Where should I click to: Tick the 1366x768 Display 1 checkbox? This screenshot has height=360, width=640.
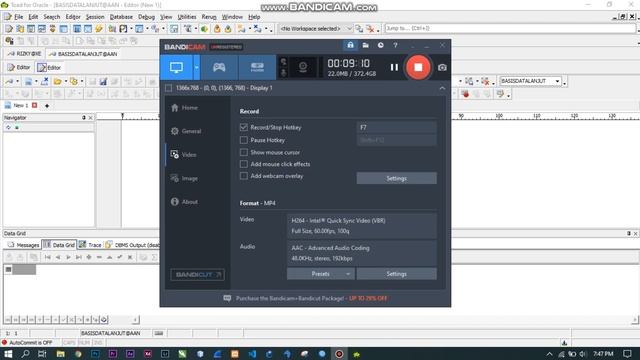(169, 88)
